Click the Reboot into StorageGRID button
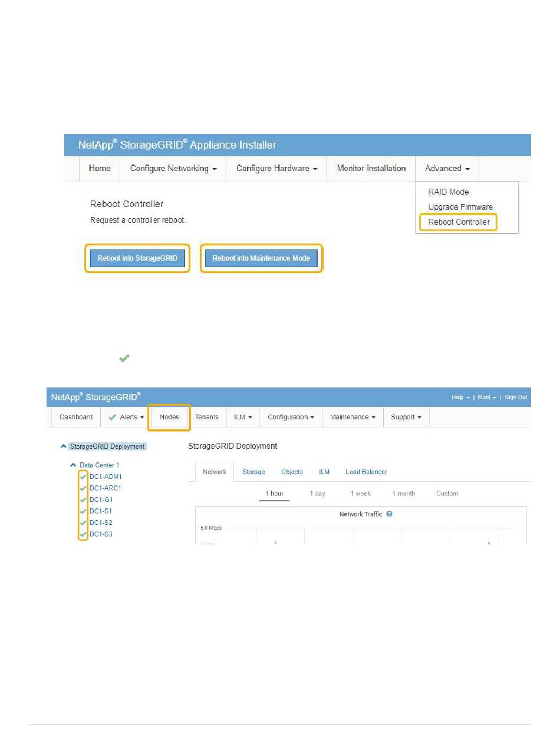The height and width of the screenshot is (736, 560). point(137,258)
